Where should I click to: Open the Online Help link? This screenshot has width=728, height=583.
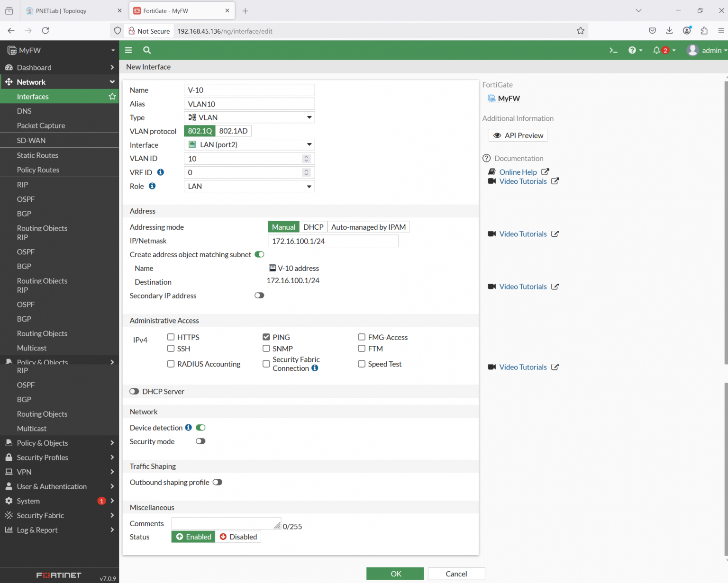click(518, 171)
